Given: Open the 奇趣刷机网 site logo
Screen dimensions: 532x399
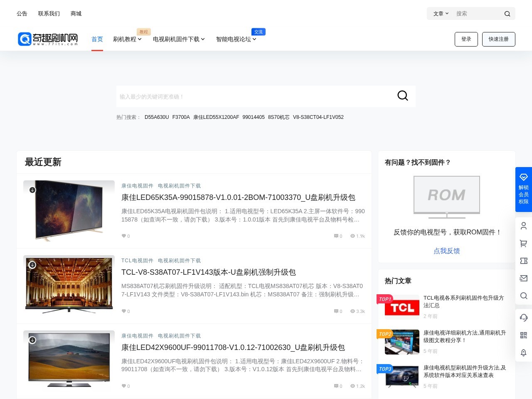Looking at the screenshot, I should pyautogui.click(x=48, y=39).
